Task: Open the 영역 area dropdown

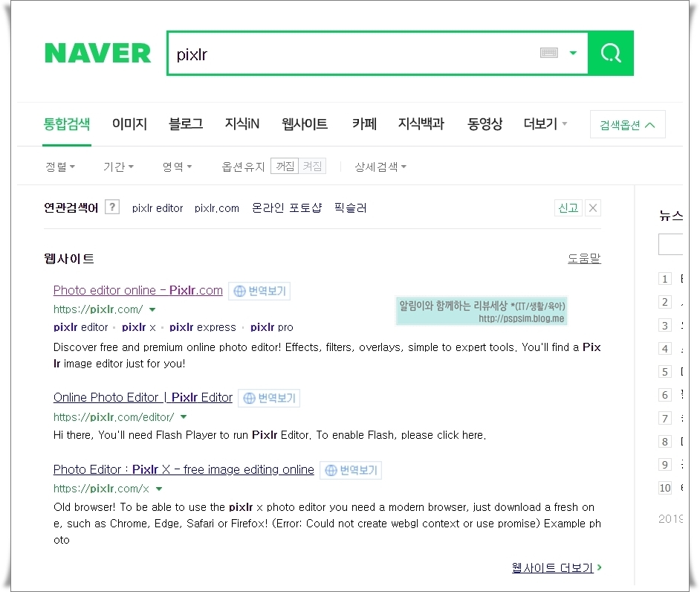Action: 177,167
